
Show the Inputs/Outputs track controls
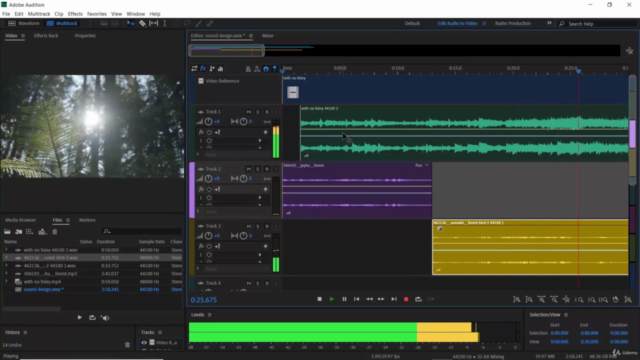194,69
